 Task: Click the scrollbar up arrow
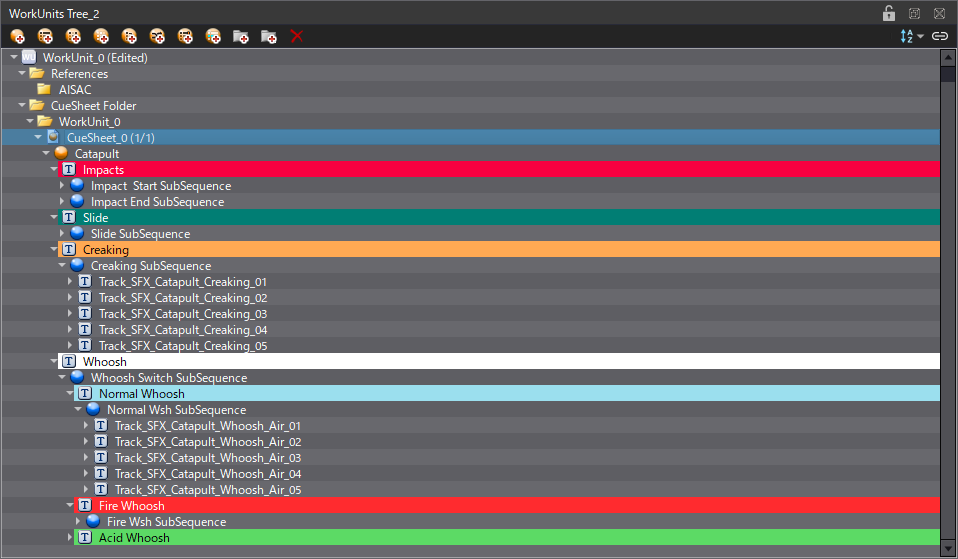click(x=948, y=58)
